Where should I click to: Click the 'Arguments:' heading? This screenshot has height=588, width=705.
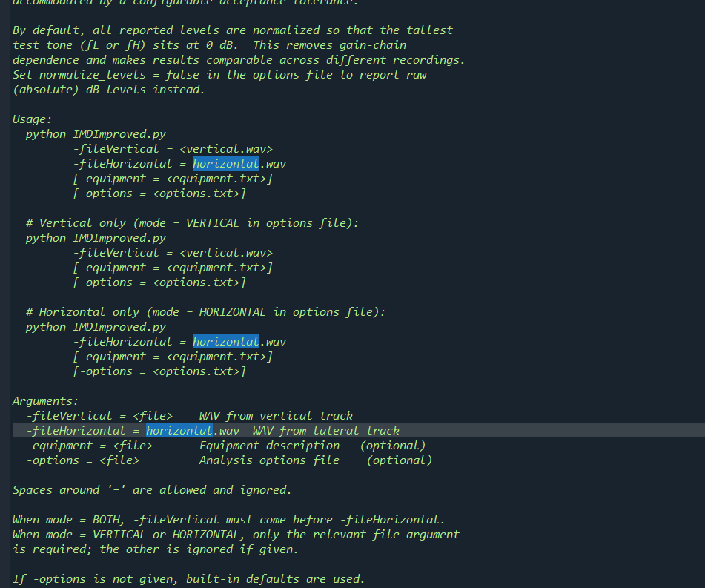point(45,402)
